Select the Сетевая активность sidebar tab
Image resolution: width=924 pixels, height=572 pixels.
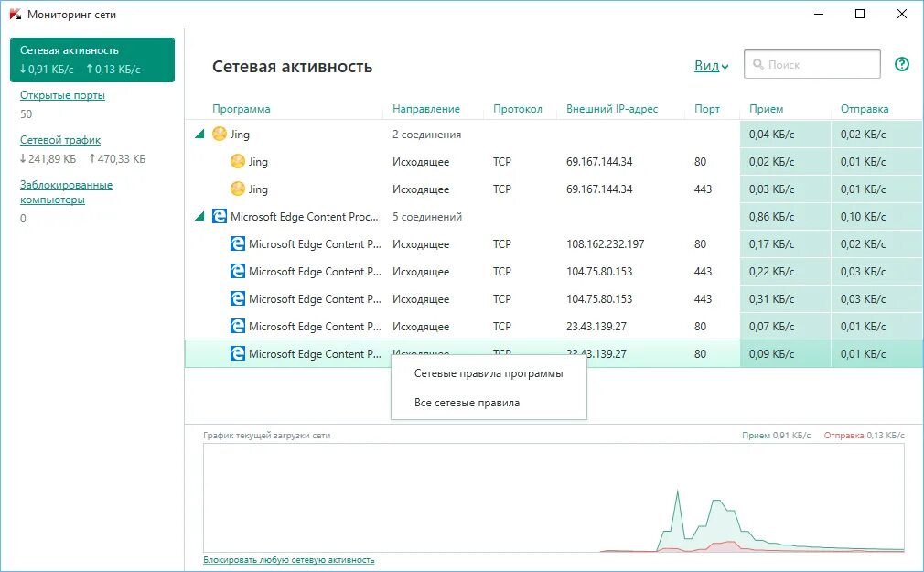(92, 59)
